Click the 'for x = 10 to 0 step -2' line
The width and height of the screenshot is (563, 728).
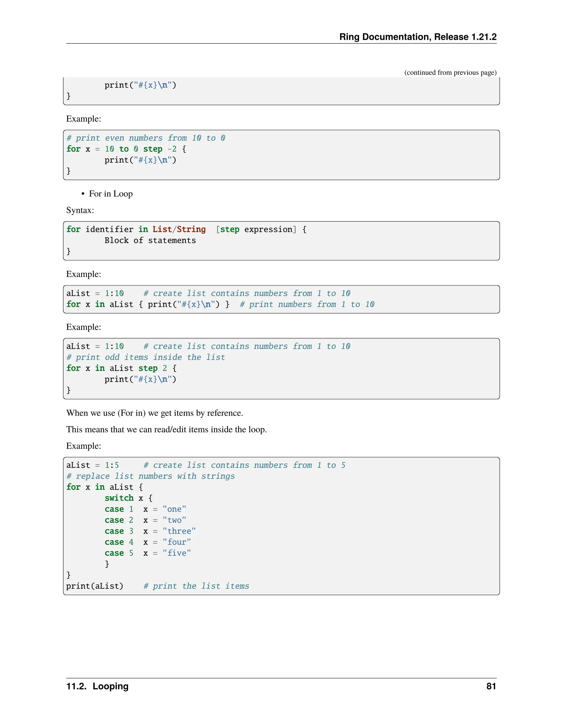(x=126, y=149)
